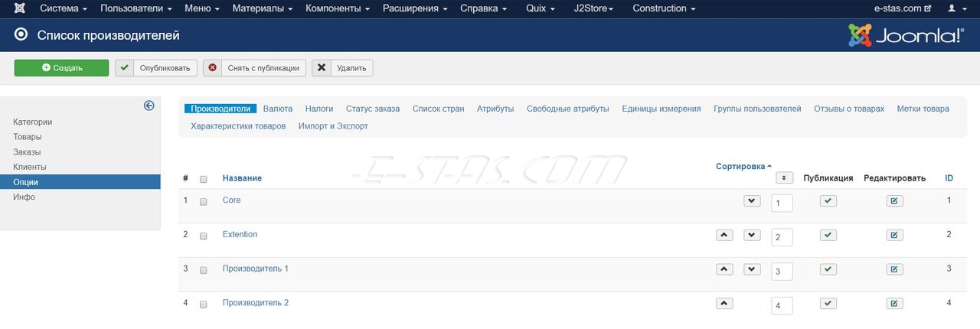Viewport: 980px width, 329px height.
Task: Select the Core row checkbox
Action: (203, 202)
